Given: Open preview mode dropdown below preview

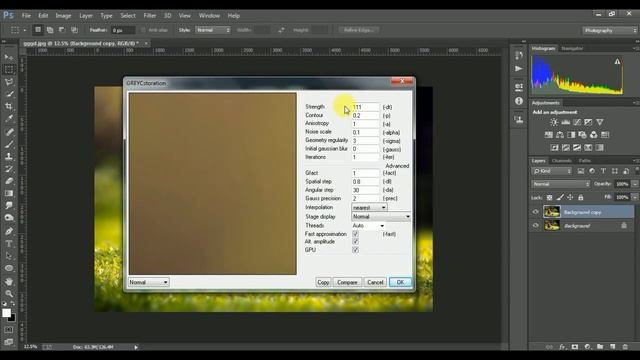Looking at the screenshot, I should pyautogui.click(x=149, y=282).
